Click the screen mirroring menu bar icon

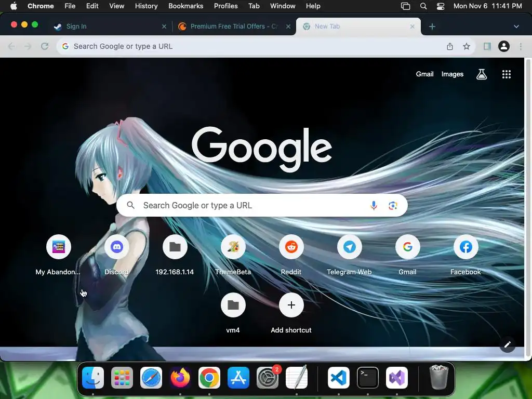coord(405,6)
